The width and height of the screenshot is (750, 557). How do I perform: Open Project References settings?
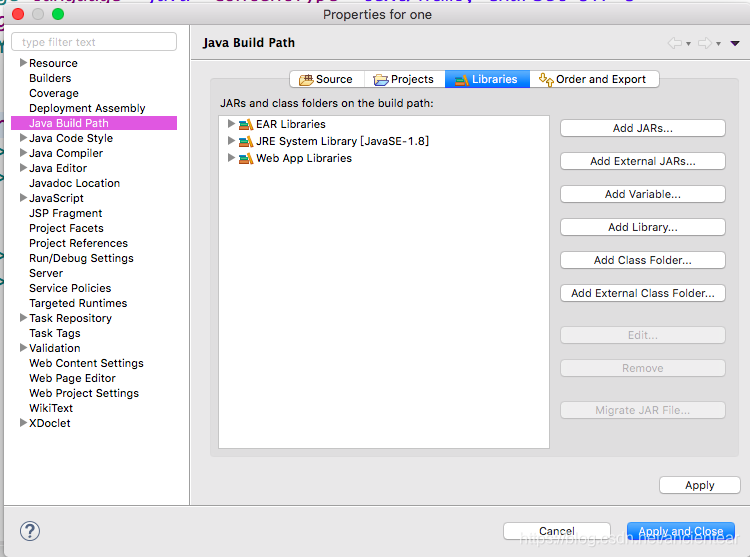[78, 243]
